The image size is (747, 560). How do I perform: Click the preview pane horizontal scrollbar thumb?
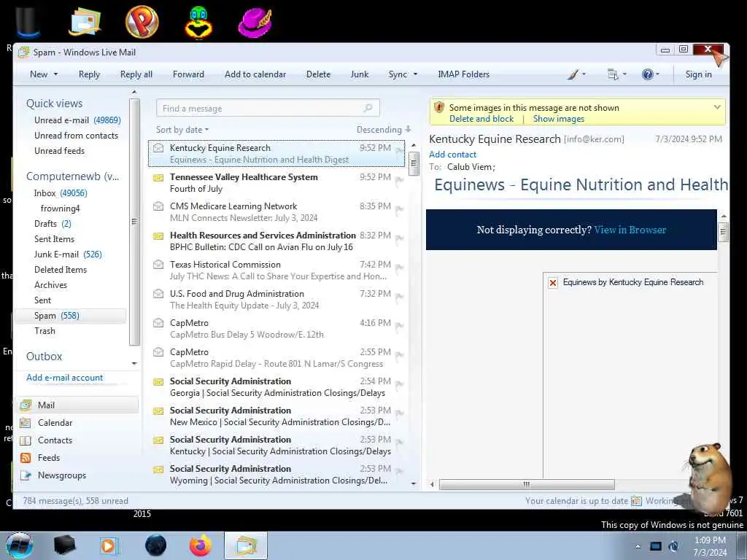coord(527,484)
